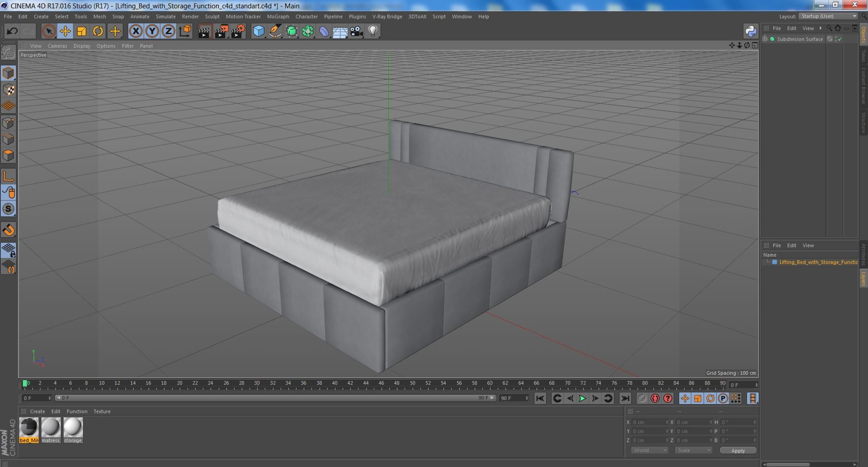Open Edit Render Settings icon
The width and height of the screenshot is (868, 467).
238,31
